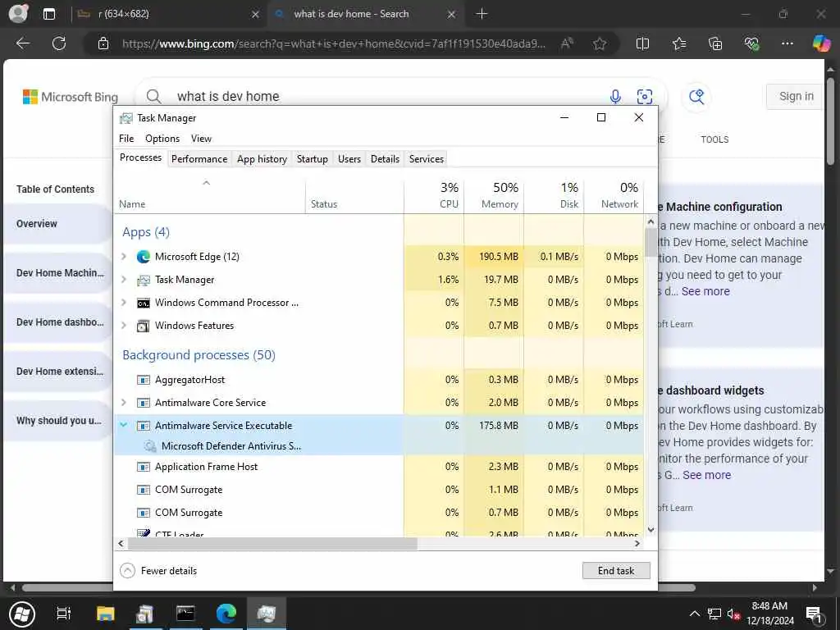This screenshot has width=840, height=630.
Task: Select Overview in Table of Contents
Action: tap(58, 224)
